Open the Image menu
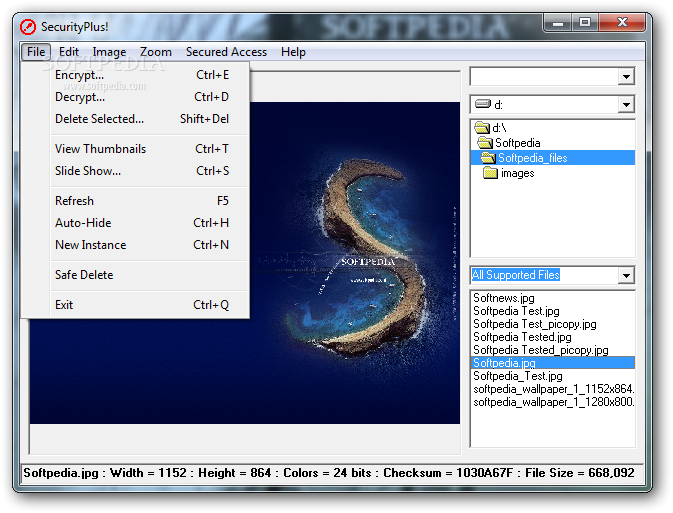Image resolution: width=673 pixels, height=513 pixels. point(109,52)
